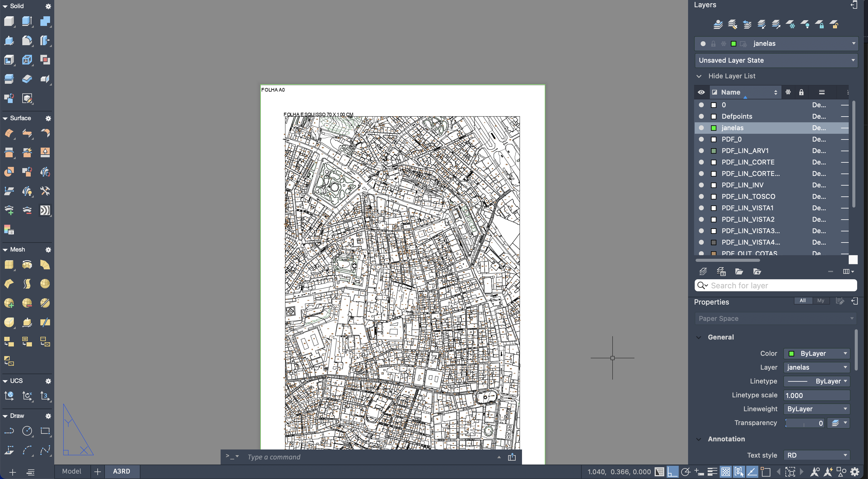The height and width of the screenshot is (479, 868).
Task: Click the All properties filter button
Action: click(x=803, y=300)
